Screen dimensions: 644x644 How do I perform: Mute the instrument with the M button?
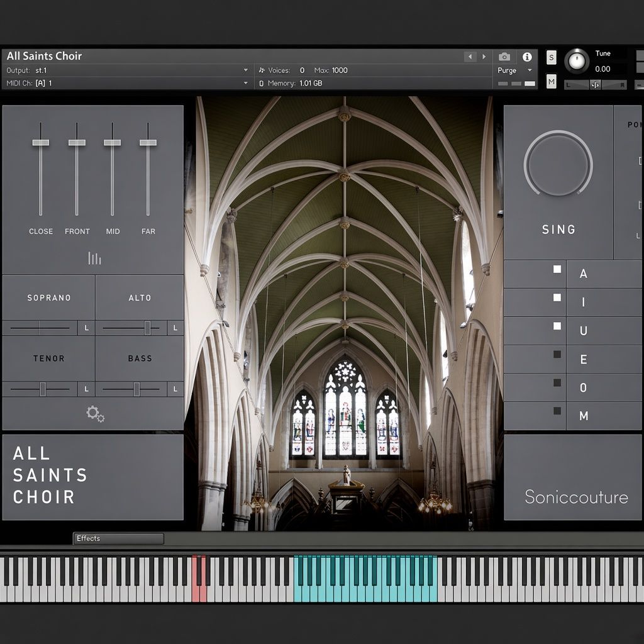tap(551, 82)
